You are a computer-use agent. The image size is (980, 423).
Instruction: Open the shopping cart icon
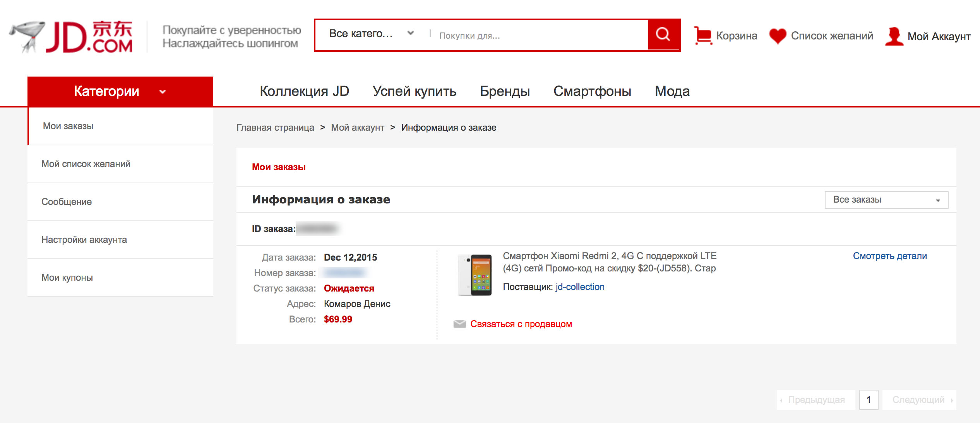pyautogui.click(x=702, y=36)
